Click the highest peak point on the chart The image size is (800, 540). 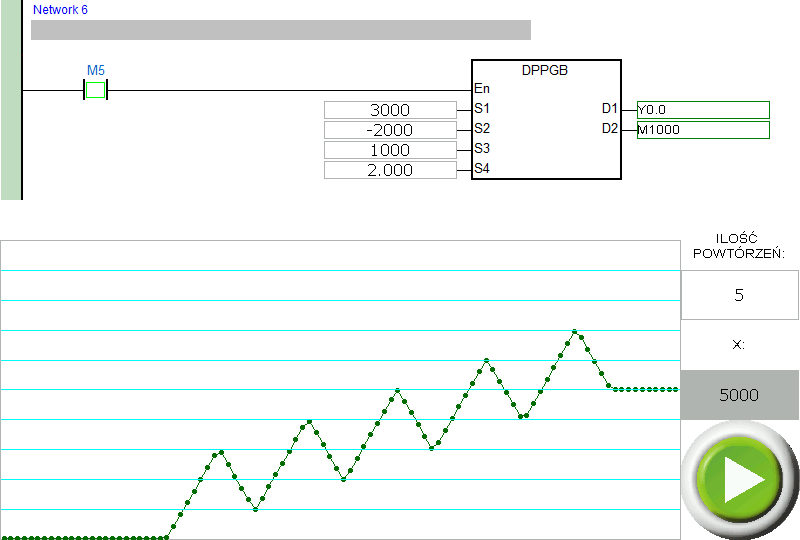click(574, 331)
